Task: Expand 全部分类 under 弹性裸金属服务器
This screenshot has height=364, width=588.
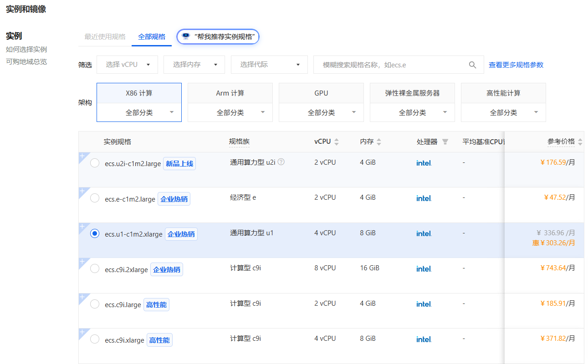Action: [412, 112]
